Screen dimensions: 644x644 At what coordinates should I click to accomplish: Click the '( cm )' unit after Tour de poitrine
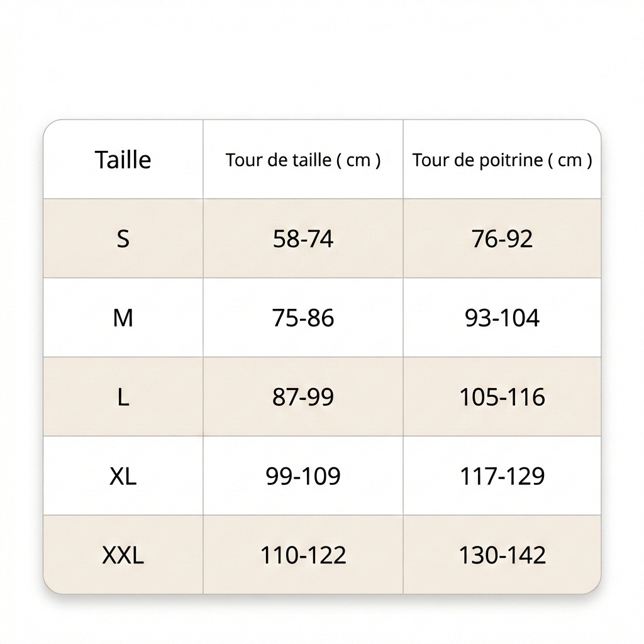tap(570, 160)
